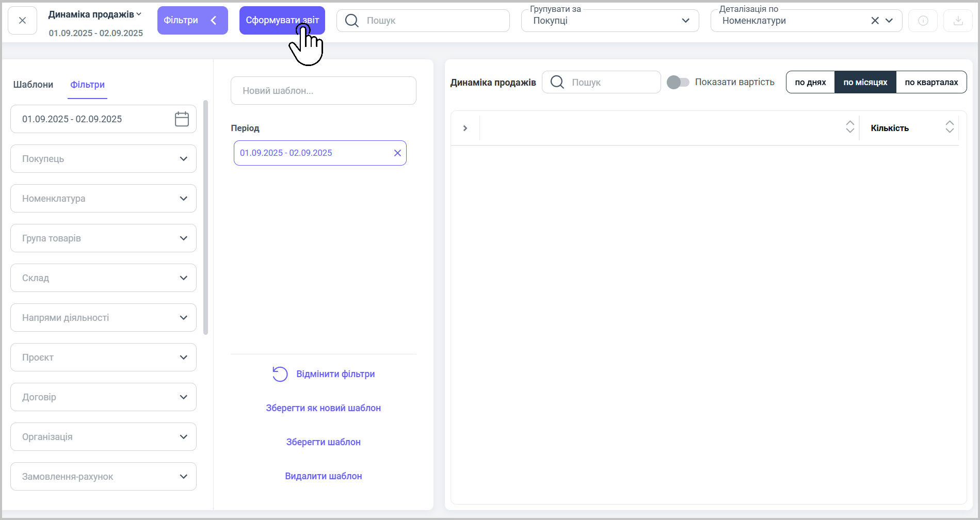This screenshot has width=980, height=520.
Task: Click the reset icon beside Відмінити фільтри
Action: (280, 374)
